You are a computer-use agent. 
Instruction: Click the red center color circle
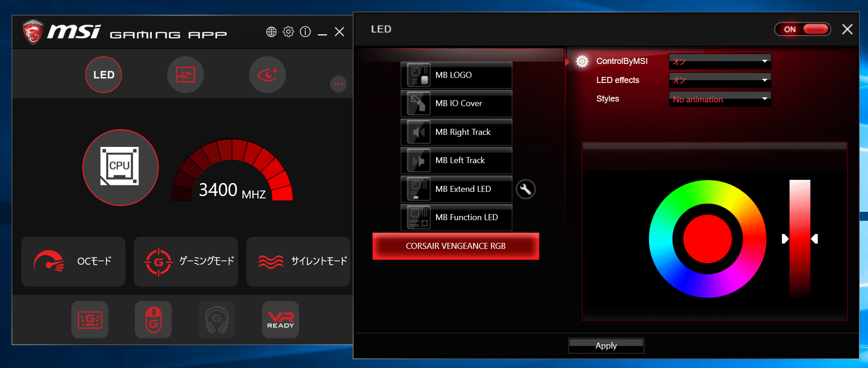coord(707,239)
